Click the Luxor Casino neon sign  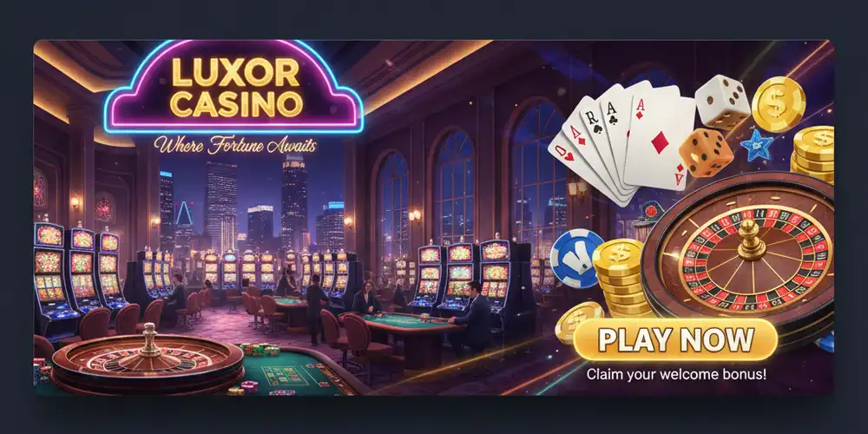(233, 87)
